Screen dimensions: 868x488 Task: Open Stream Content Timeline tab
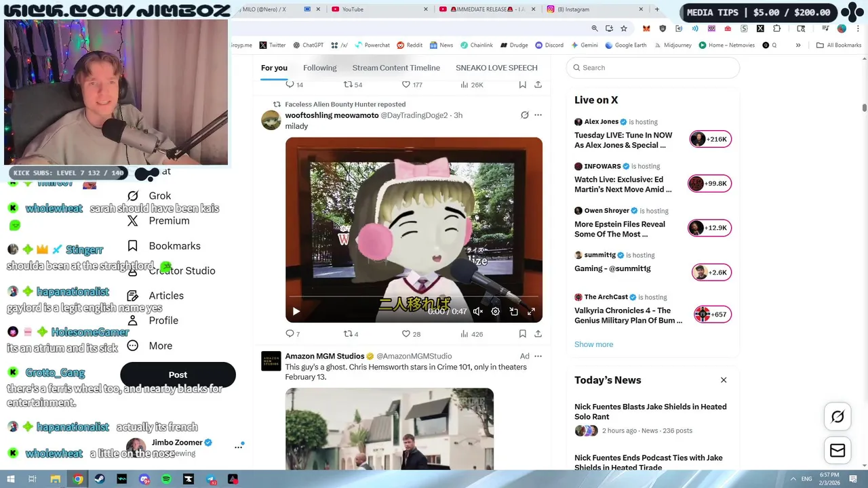click(x=396, y=68)
